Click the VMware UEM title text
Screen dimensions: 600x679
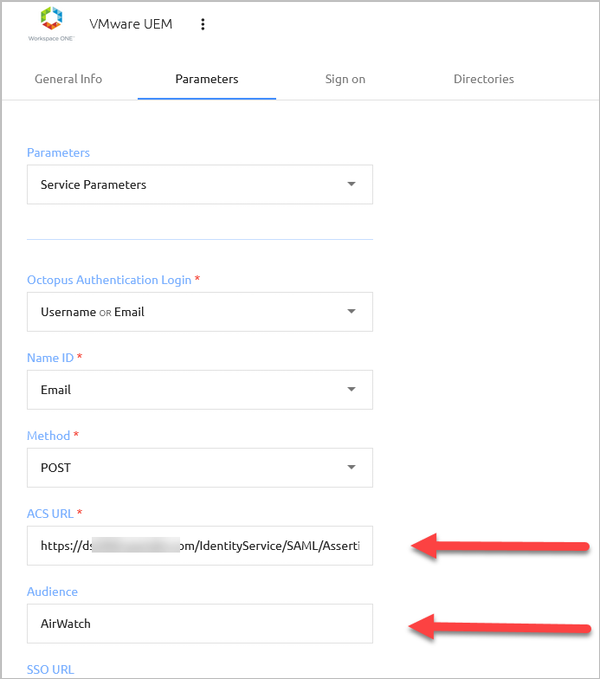tap(131, 24)
